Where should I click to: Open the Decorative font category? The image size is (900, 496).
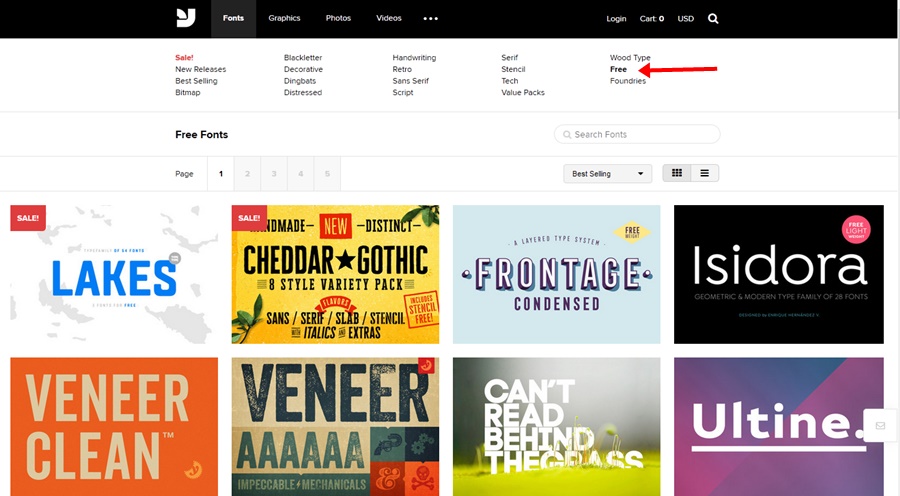click(x=303, y=69)
